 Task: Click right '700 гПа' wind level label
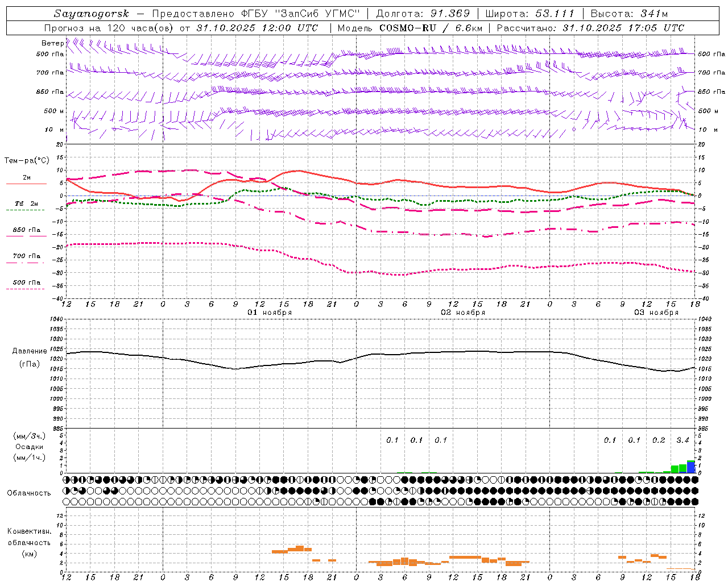pos(712,73)
